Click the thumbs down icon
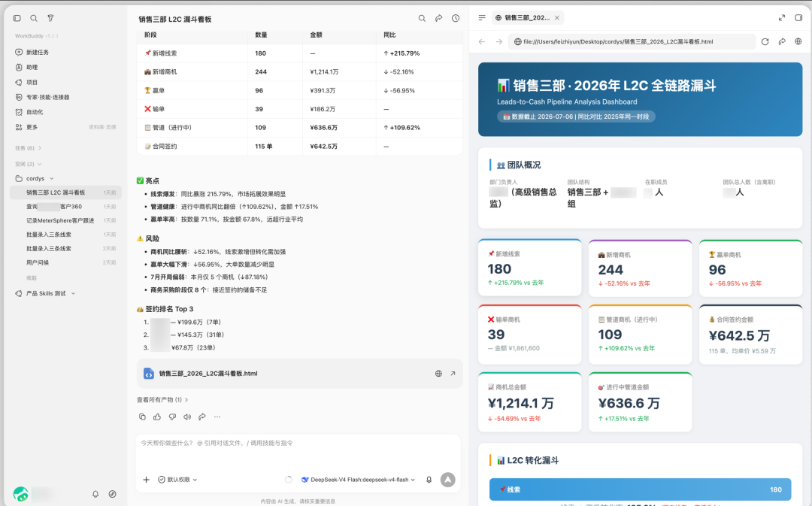Image resolution: width=812 pixels, height=506 pixels. tap(172, 417)
